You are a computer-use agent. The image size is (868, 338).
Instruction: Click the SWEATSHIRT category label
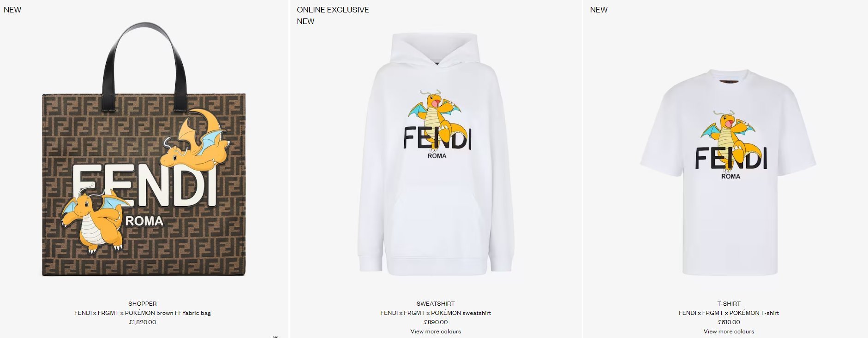[436, 303]
